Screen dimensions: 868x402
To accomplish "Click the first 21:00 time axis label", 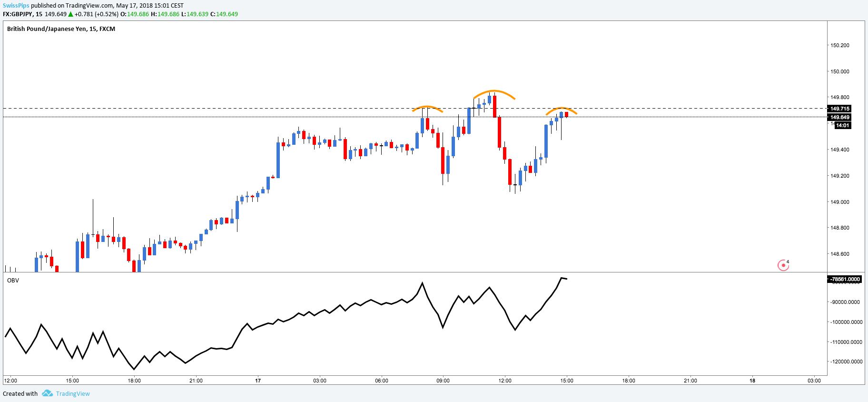I will coord(196,381).
